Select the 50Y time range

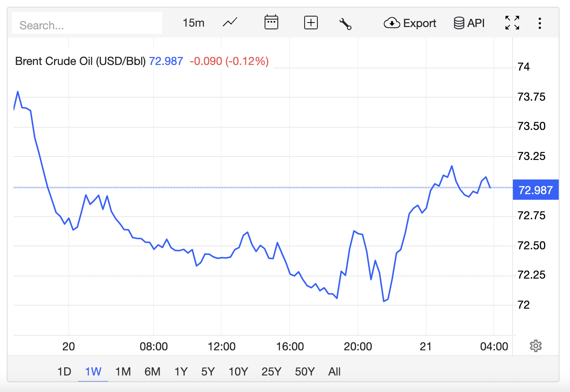(305, 371)
